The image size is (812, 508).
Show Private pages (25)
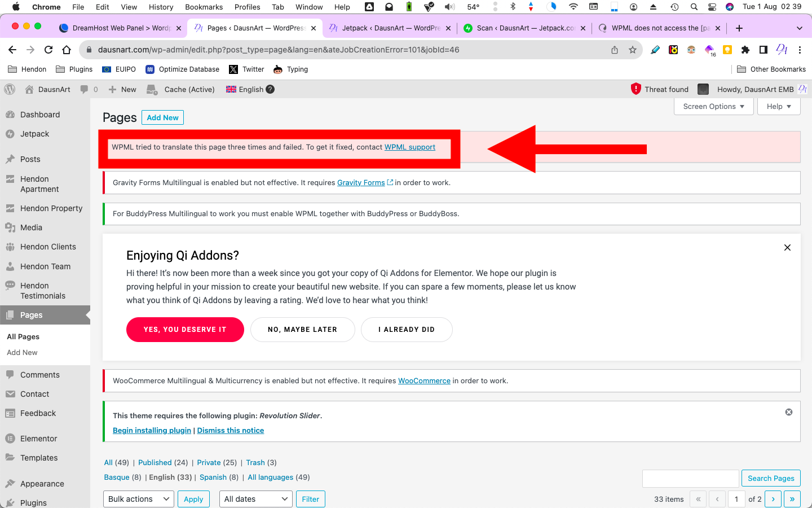click(209, 462)
